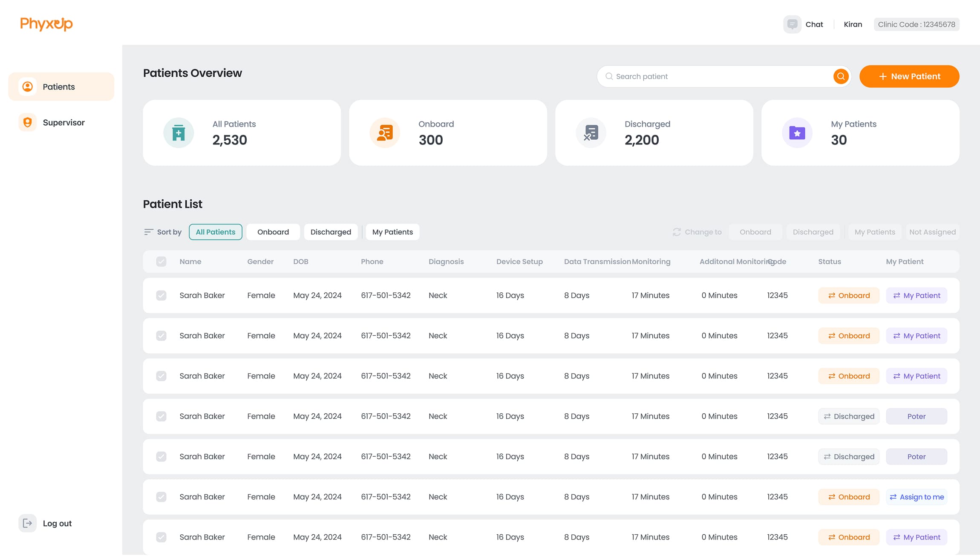Screen dimensions: 980x559
Task: Click the orange search magnifier button
Action: [x=841, y=76]
